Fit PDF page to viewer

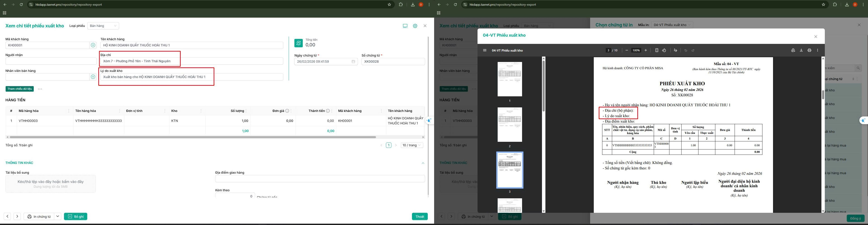(x=657, y=50)
